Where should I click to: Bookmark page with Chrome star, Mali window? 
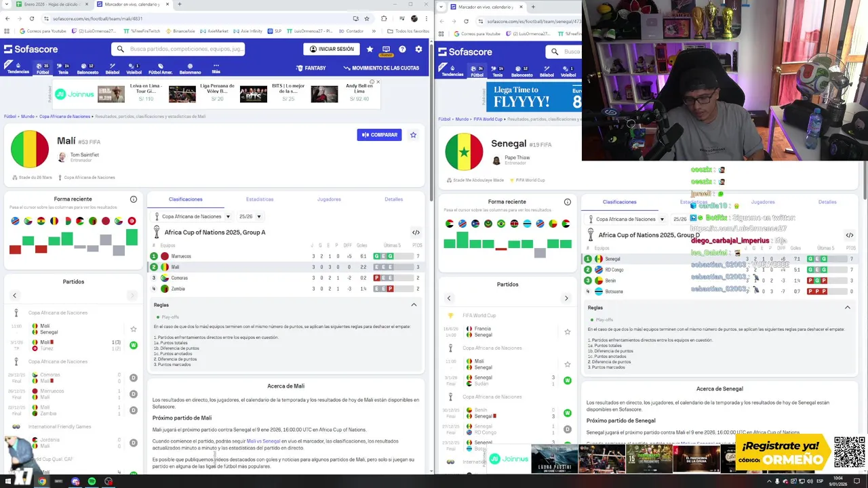click(x=367, y=19)
